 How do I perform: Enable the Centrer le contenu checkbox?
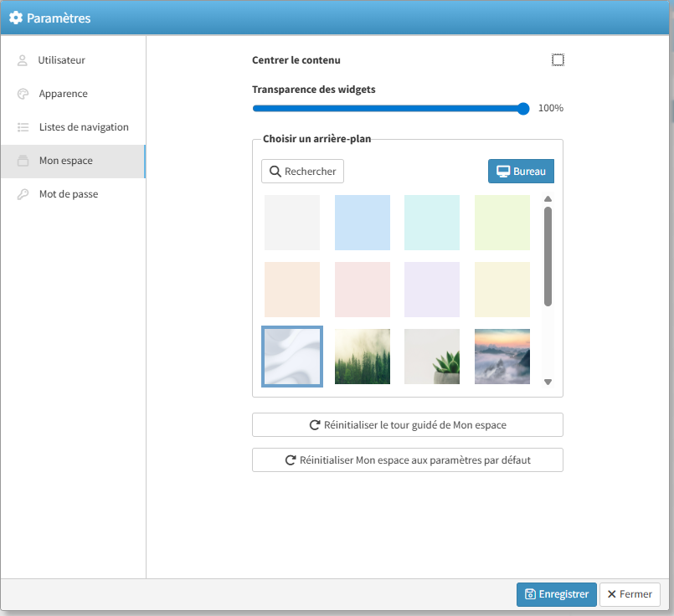[x=558, y=60]
